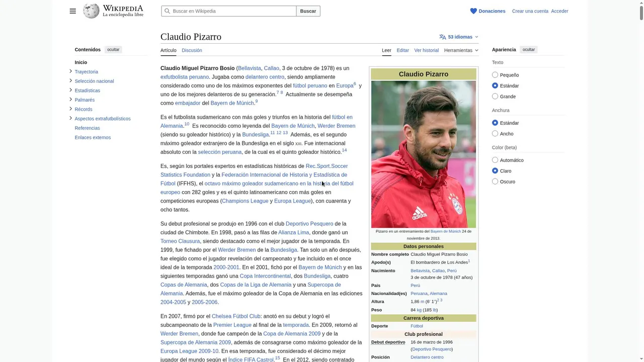Open Crear una cuenta link
Screen dimensions: 644x362
pyautogui.click(x=530, y=11)
